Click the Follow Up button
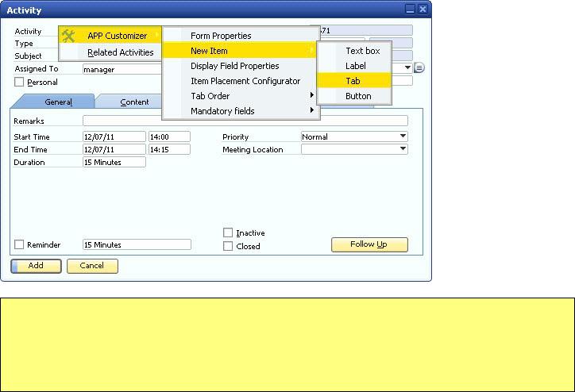 369,244
